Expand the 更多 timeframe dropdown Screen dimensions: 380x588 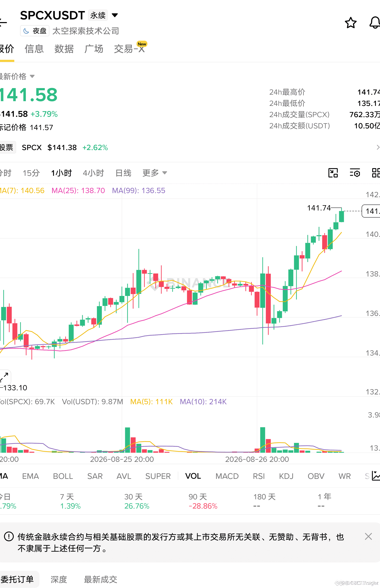click(x=155, y=173)
